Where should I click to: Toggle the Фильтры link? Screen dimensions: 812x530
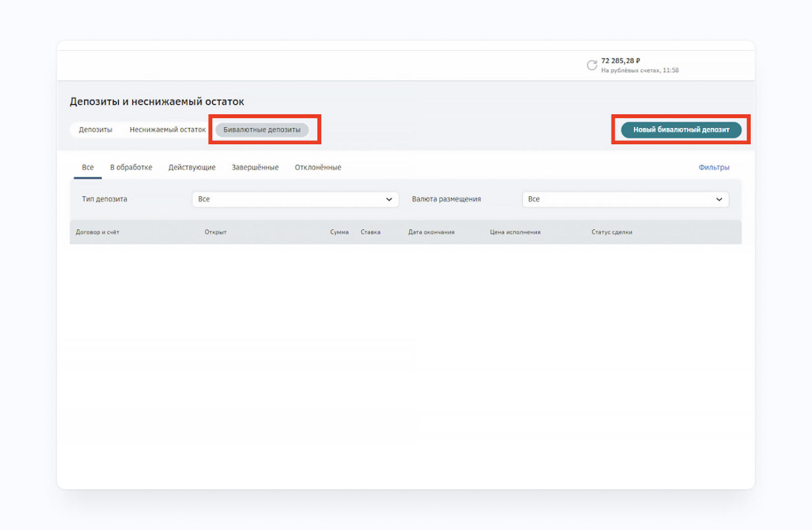coord(714,168)
